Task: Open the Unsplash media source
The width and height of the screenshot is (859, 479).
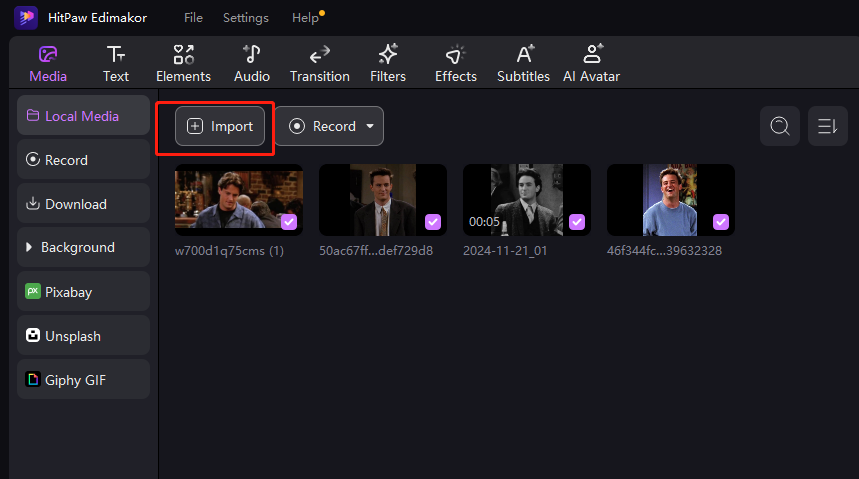Action: point(83,335)
